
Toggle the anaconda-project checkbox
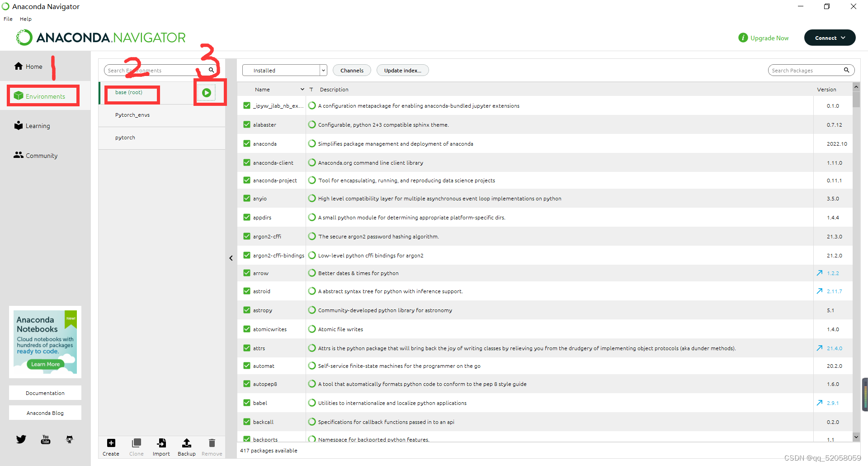(247, 180)
